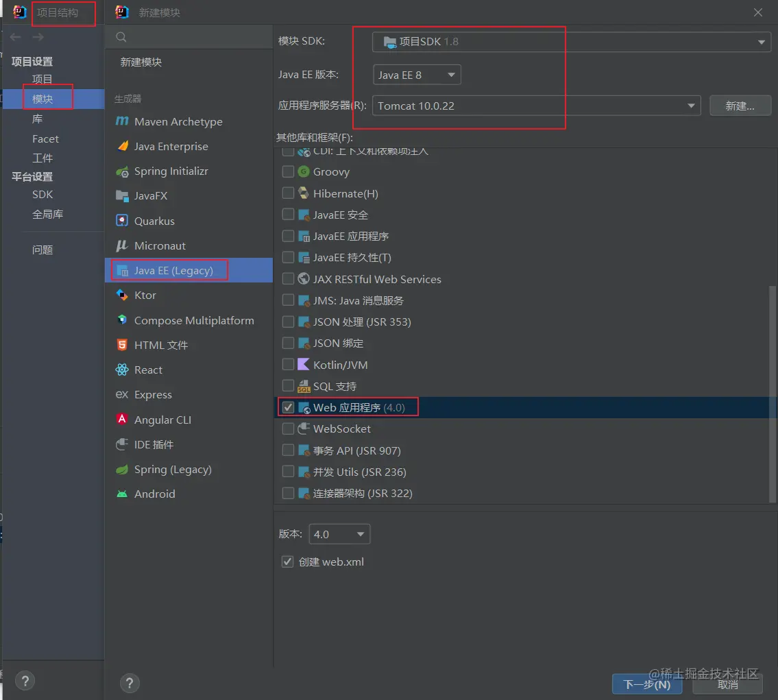778x700 pixels.
Task: Click the 取消 button
Action: click(727, 685)
